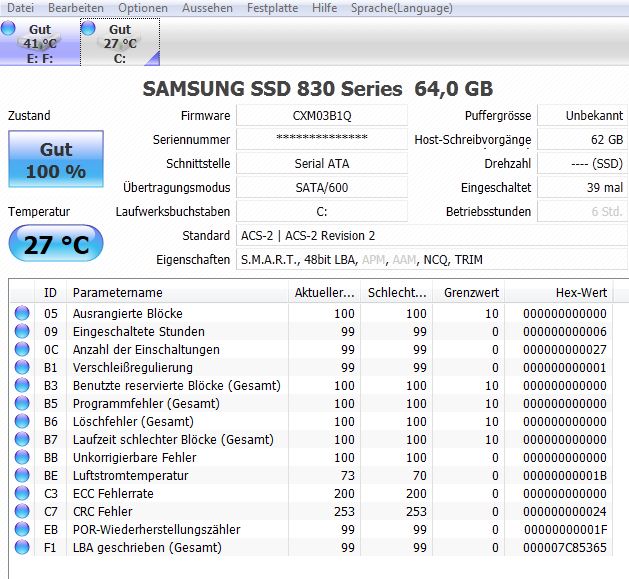This screenshot has width=629, height=579.
Task: Click the status icon for Verschleißregulierung
Action: point(22,367)
